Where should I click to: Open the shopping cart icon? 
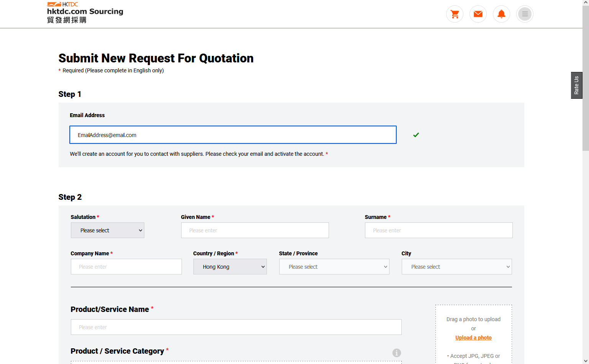(x=455, y=14)
